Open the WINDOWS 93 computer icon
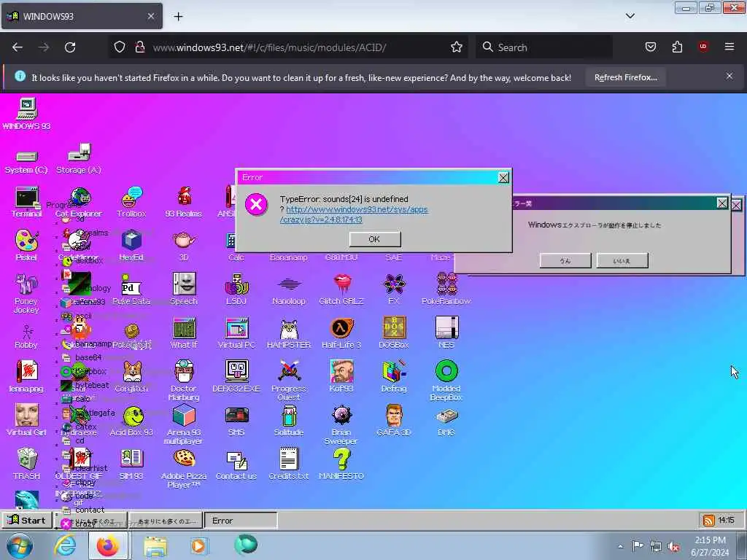 27,109
